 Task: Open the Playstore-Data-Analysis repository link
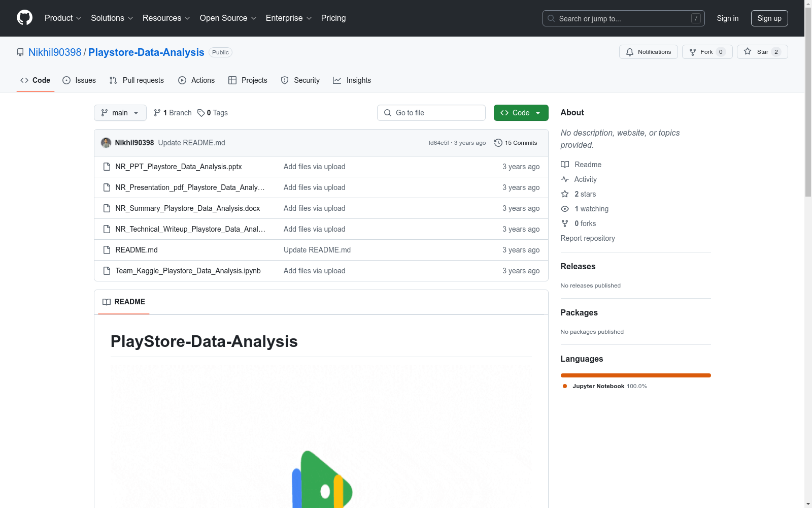click(x=146, y=52)
